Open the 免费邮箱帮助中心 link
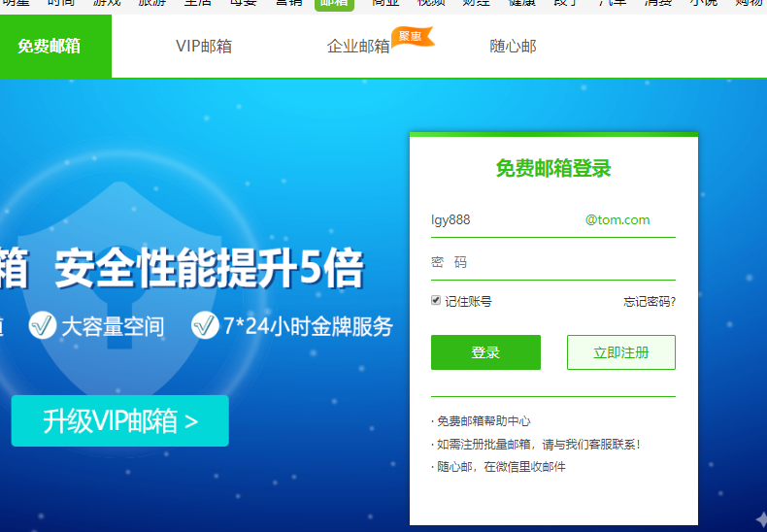The width and height of the screenshot is (767, 532). pyautogui.click(x=484, y=421)
